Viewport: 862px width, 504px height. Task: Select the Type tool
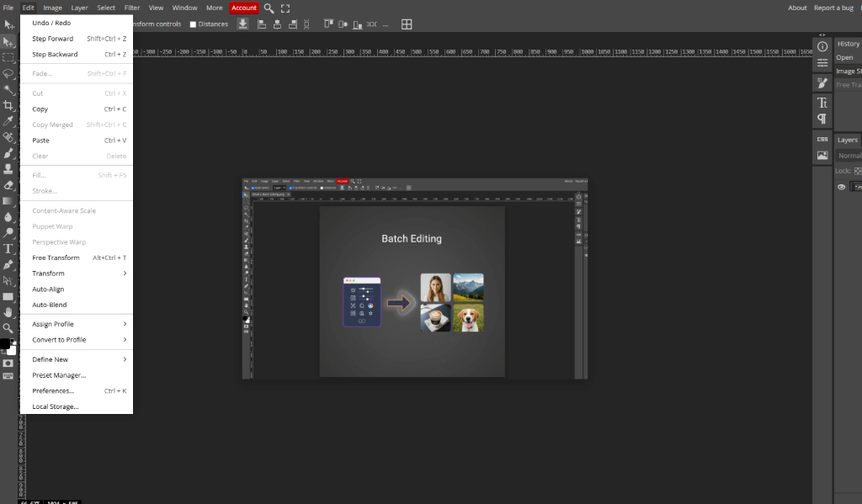[8, 249]
